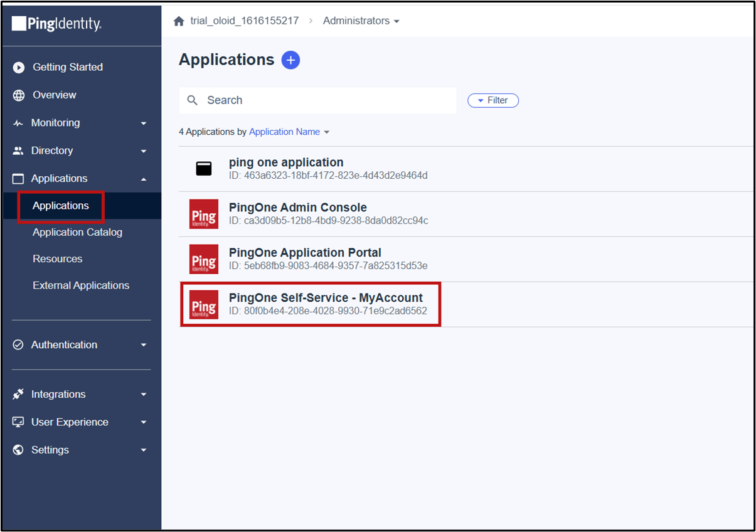Click the Monitoring pulse icon
The image size is (756, 532).
pos(18,123)
